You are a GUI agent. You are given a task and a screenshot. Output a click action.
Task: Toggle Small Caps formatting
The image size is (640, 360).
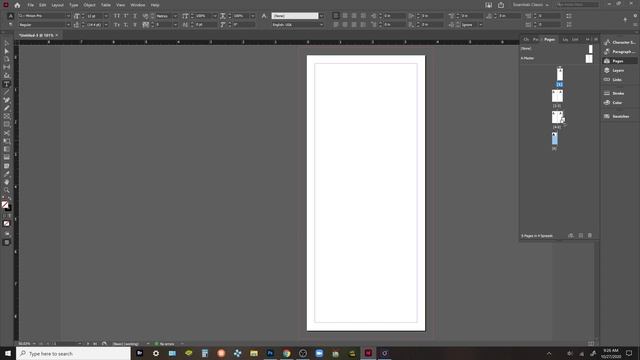(x=117, y=25)
